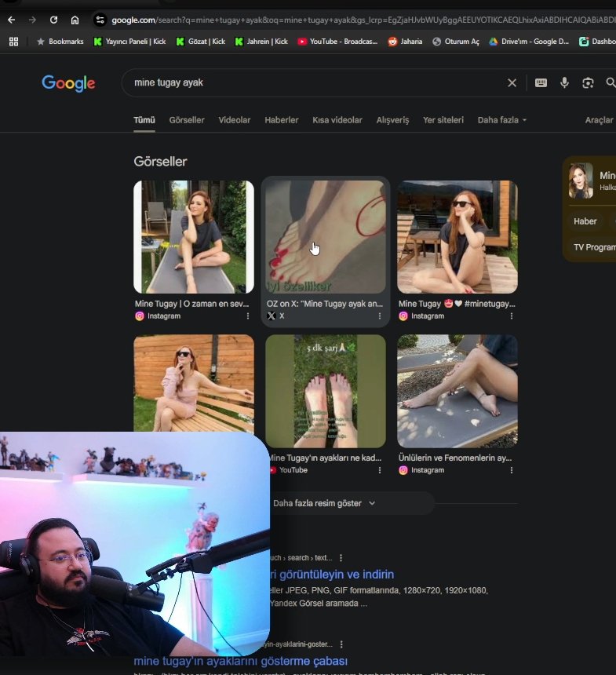The image size is (616, 675).
Task: Open Jahrein | Kick bookmark
Action: [262, 42]
